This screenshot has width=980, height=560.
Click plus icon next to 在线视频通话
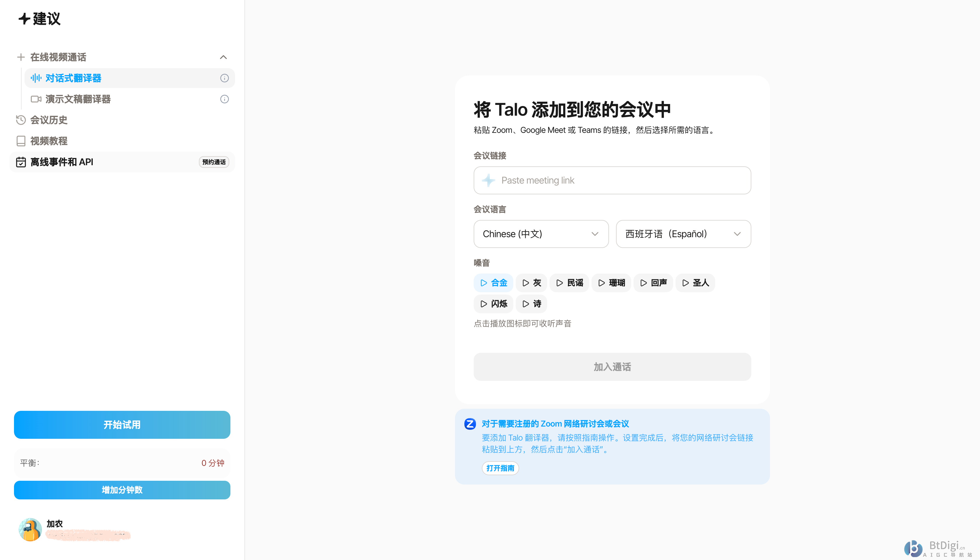point(21,57)
